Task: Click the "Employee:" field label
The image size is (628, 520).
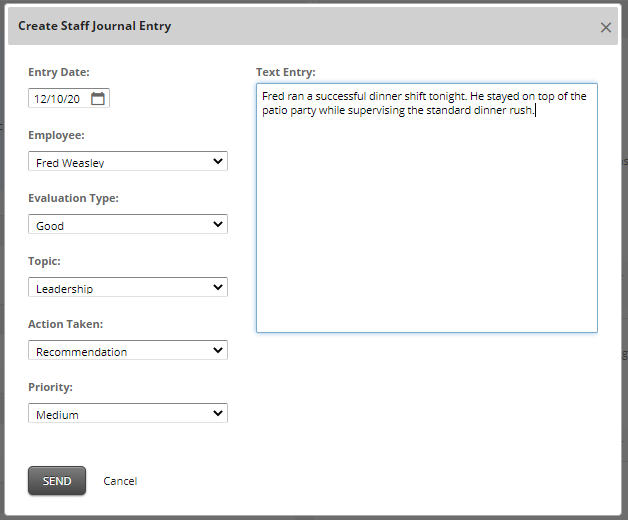Action: (56, 135)
